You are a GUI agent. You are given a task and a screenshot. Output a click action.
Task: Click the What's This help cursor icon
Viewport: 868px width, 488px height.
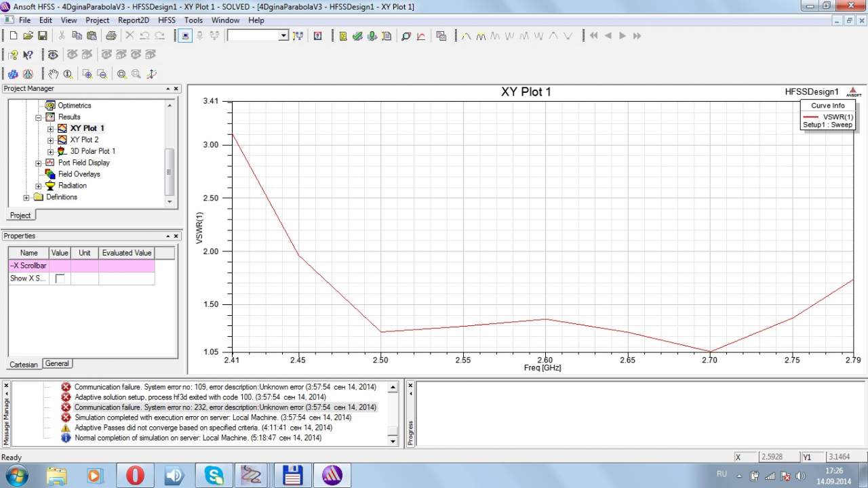28,55
